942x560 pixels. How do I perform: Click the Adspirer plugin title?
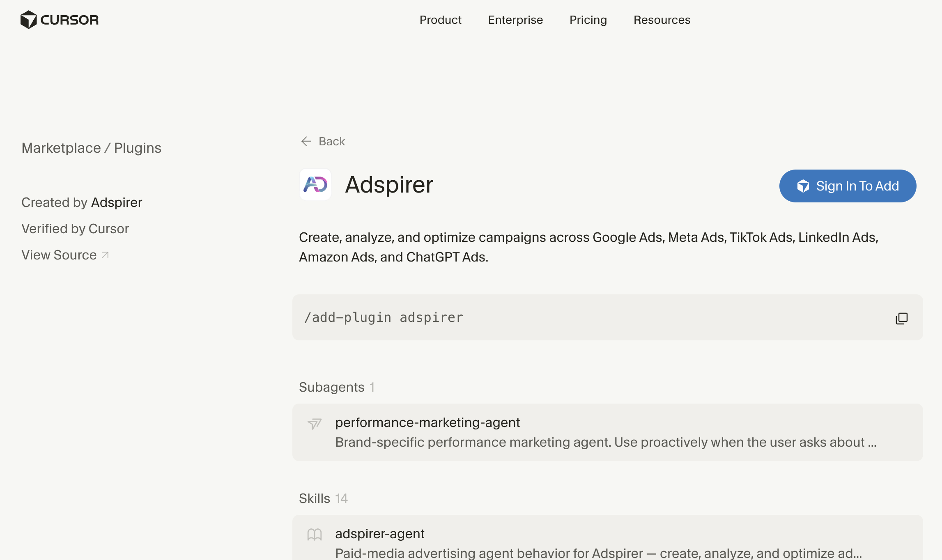(389, 184)
